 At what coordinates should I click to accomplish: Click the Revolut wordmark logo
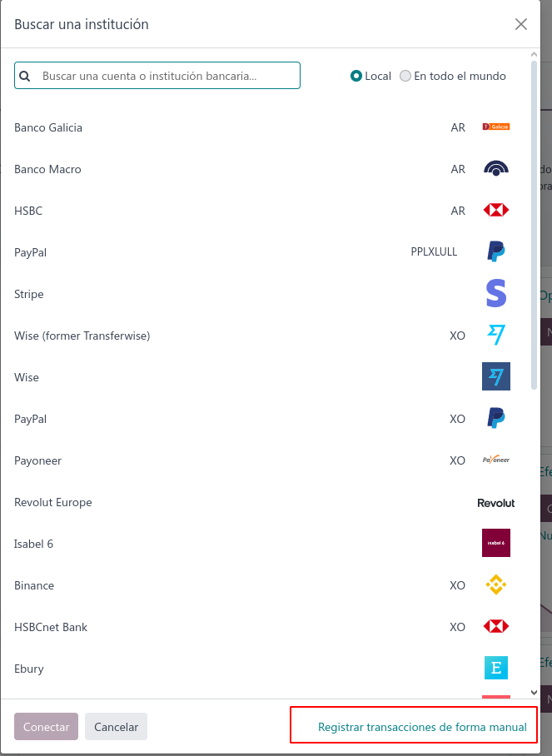pos(496,503)
